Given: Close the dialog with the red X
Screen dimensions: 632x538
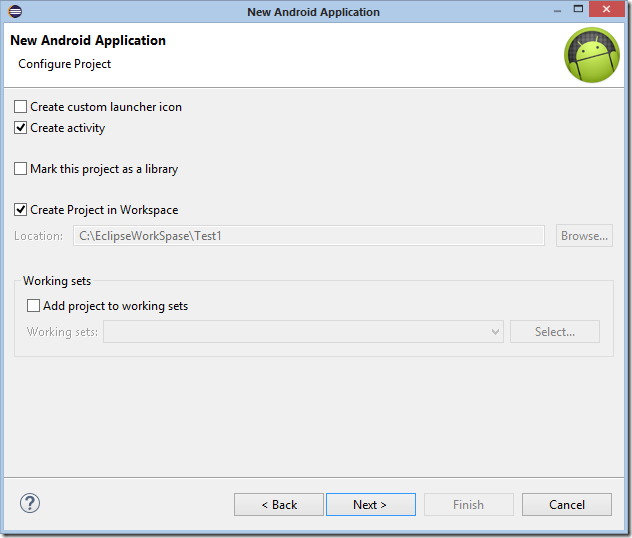Looking at the screenshot, I should pyautogui.click(x=606, y=9).
